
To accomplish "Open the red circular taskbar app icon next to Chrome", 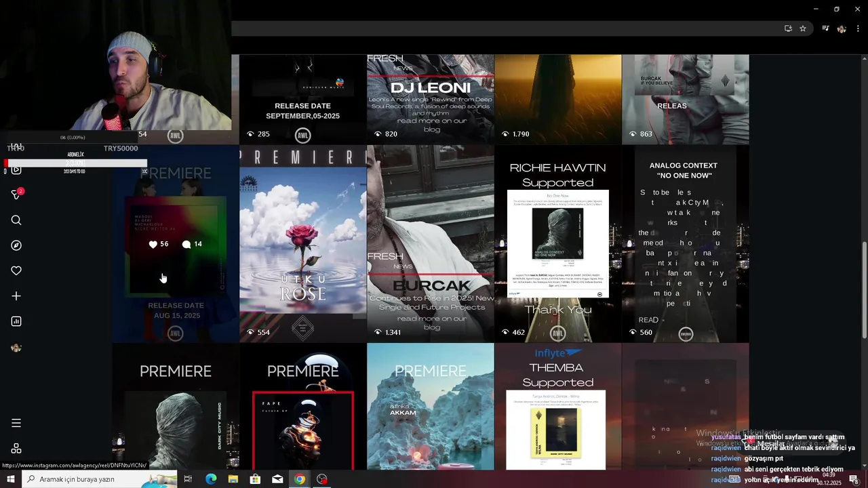I will coord(322,479).
